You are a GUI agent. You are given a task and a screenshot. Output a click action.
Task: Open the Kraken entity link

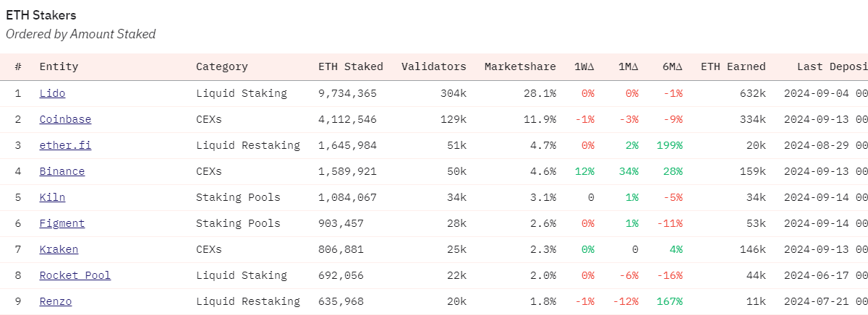tap(59, 249)
